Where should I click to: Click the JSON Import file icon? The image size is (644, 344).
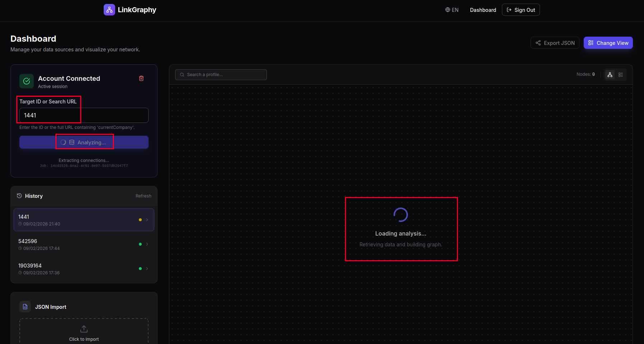pyautogui.click(x=25, y=307)
